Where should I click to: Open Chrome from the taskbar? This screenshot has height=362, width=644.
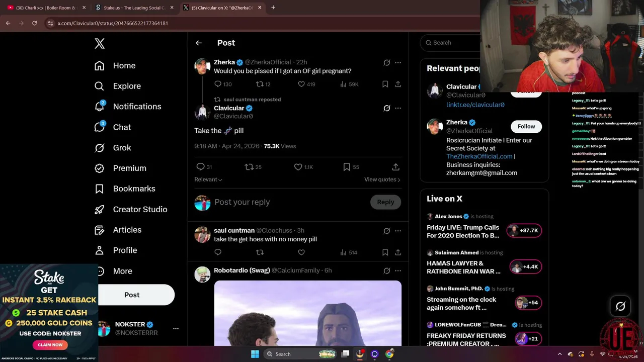pos(389,354)
